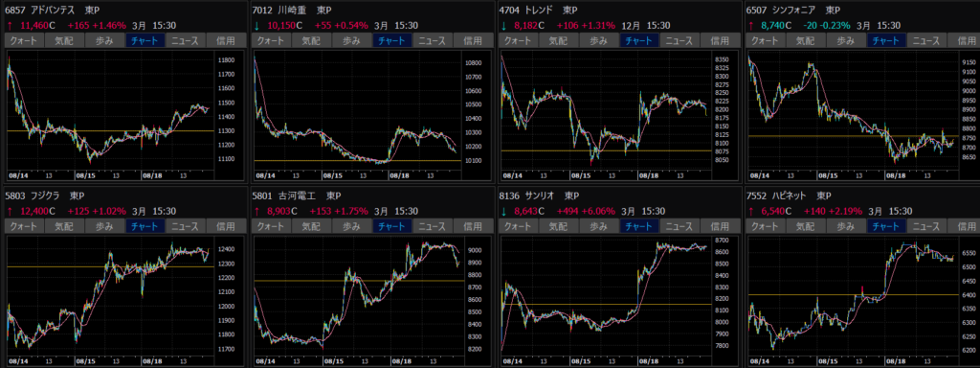This screenshot has height=368, width=980.
Task: Select チャート tab in サンリオ panel
Action: [x=638, y=225]
